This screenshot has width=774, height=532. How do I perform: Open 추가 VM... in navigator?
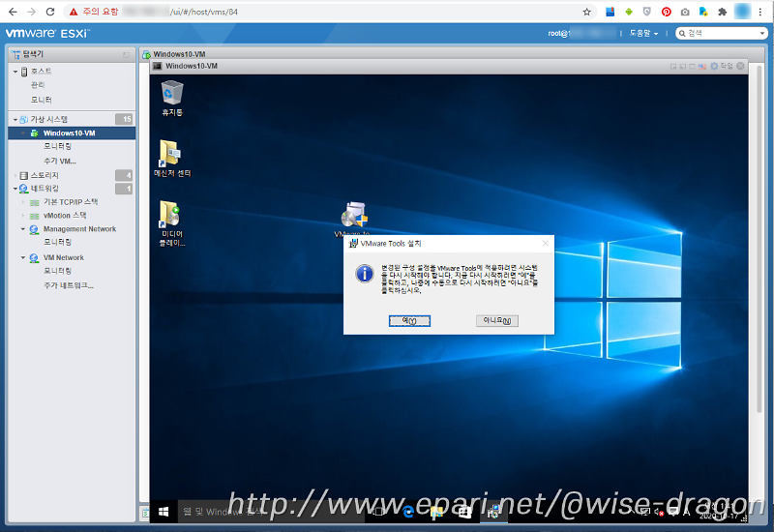pos(60,162)
